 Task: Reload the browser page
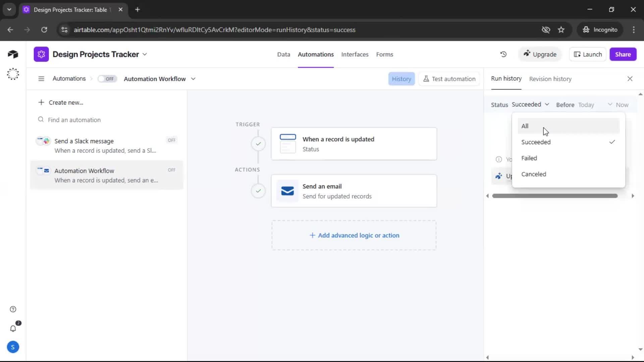coord(44,30)
